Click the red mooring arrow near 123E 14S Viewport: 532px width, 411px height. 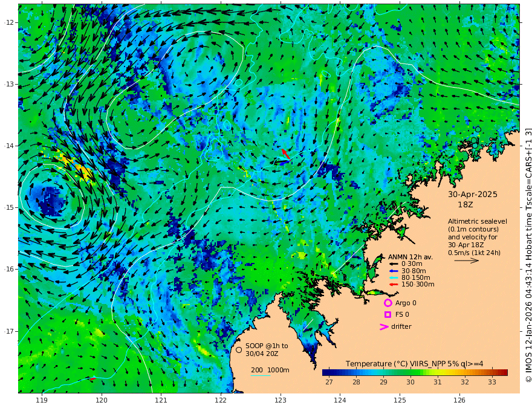[286, 154]
